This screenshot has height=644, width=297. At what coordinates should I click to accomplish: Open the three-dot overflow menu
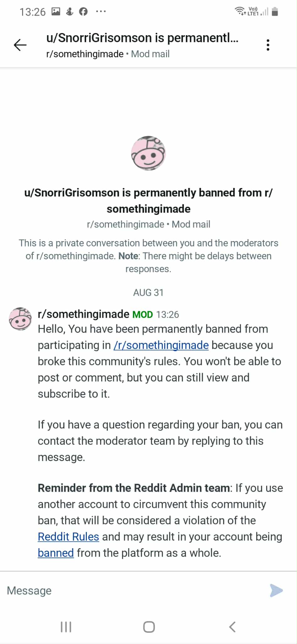pyautogui.click(x=268, y=45)
